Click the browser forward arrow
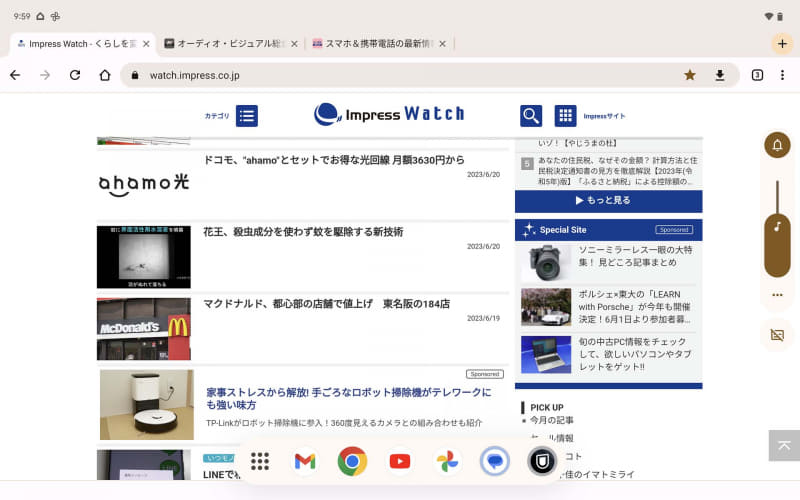 click(45, 75)
